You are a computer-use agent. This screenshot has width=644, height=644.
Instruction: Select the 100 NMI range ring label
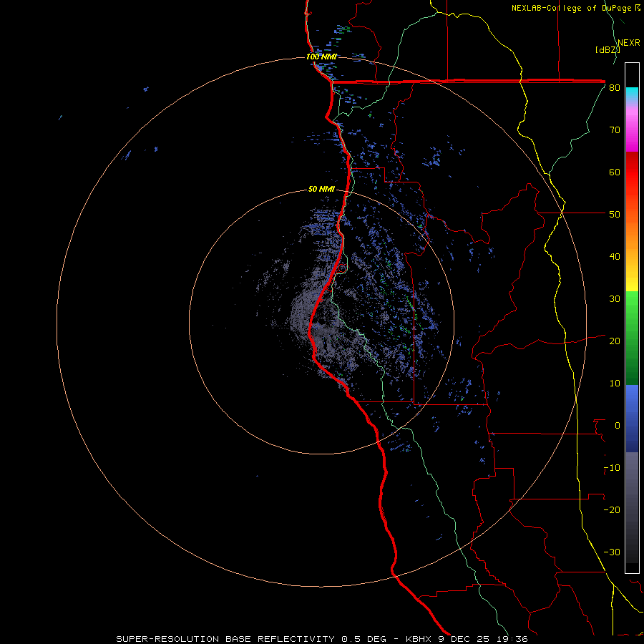point(321,57)
